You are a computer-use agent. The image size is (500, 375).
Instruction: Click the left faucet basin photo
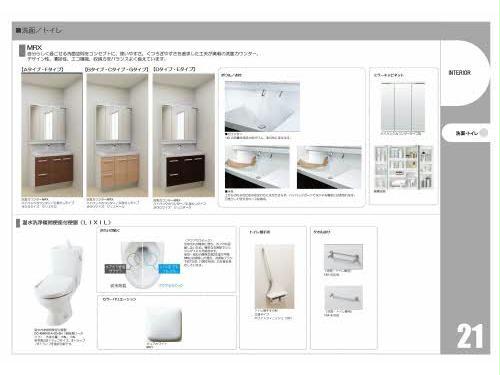pos(257,167)
